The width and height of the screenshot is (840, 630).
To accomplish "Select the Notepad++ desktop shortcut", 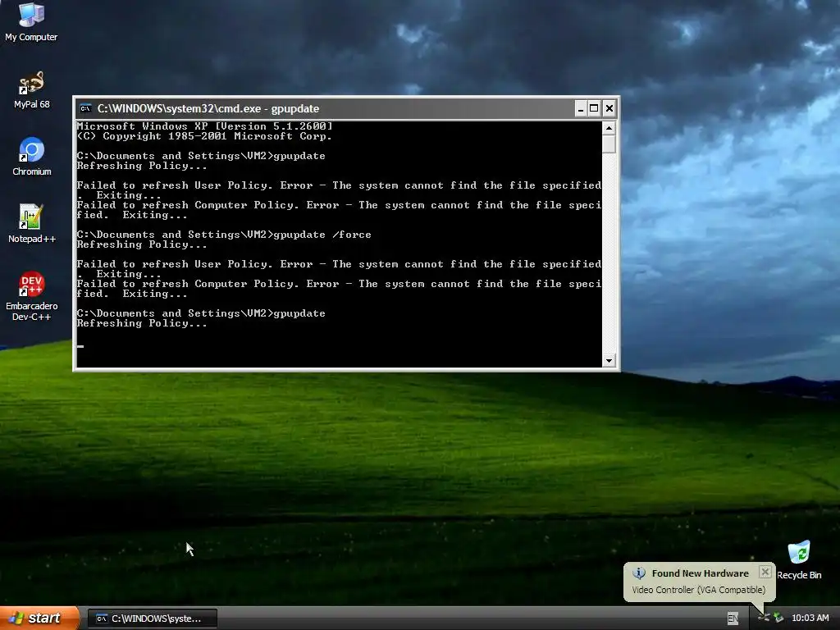I will tap(32, 224).
